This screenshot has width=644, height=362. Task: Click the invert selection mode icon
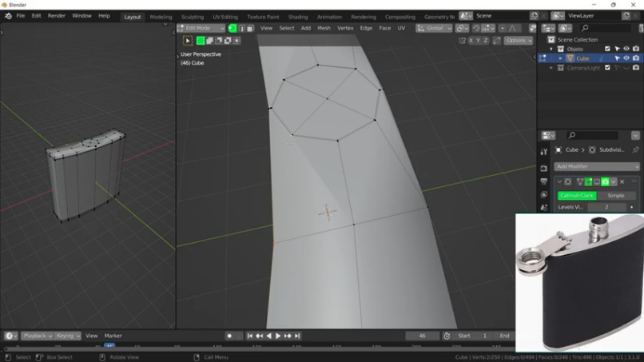tap(228, 40)
